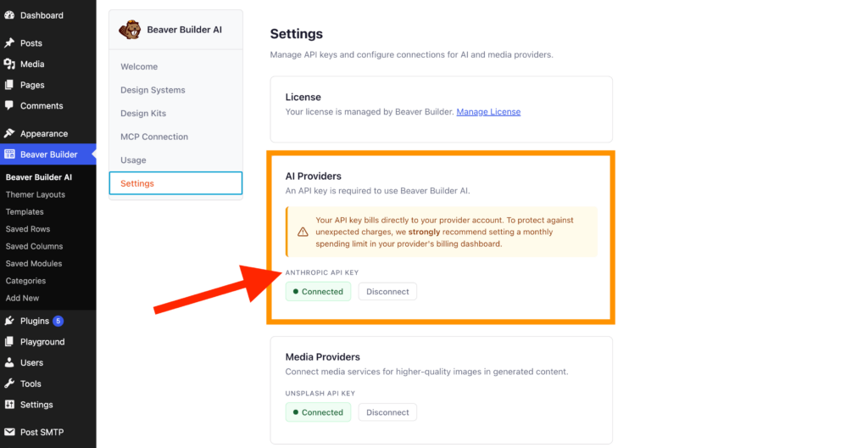868x448 pixels.
Task: Click the Dashboard gauge icon
Action: coord(8,15)
